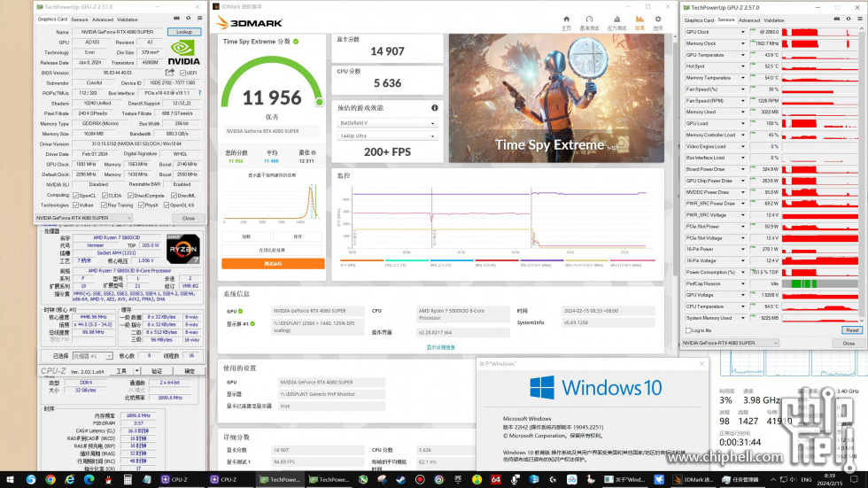
Task: Switch to Validation tab in Sensors GPU-Z window
Action: (774, 20)
